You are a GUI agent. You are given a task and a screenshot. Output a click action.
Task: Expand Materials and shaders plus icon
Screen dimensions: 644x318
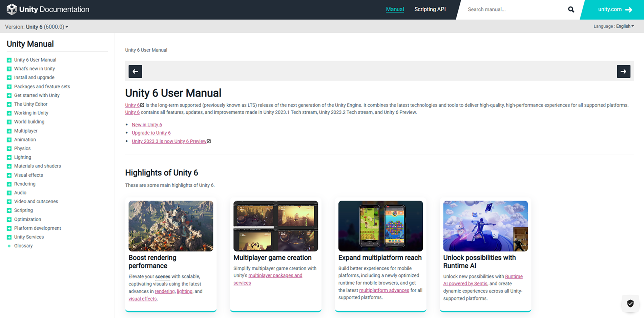tap(9, 166)
